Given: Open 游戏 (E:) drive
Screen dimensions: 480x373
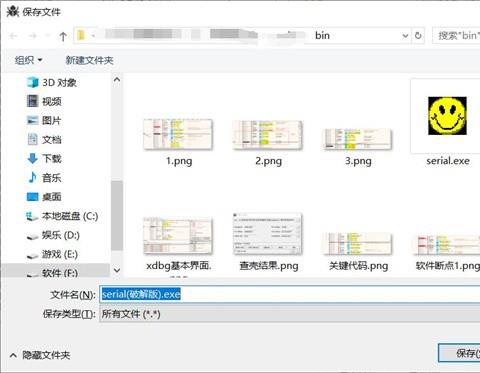Looking at the screenshot, I should coord(52,254).
